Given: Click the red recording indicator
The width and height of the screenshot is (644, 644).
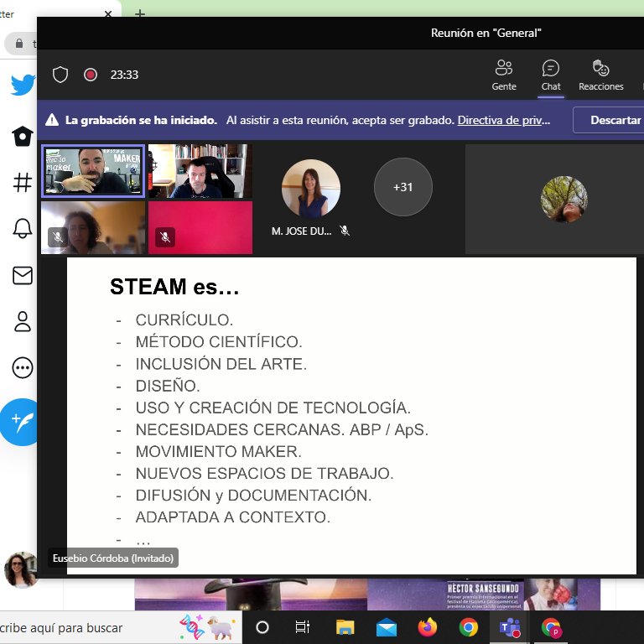Looking at the screenshot, I should (x=91, y=75).
